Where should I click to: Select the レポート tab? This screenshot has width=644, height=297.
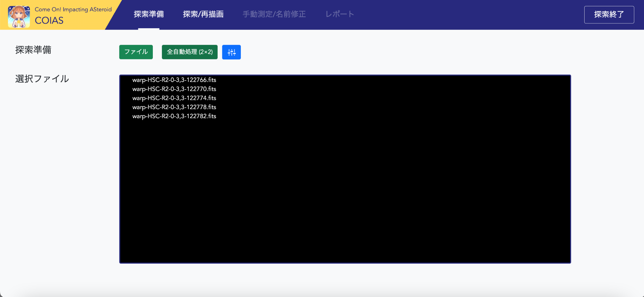(x=340, y=14)
